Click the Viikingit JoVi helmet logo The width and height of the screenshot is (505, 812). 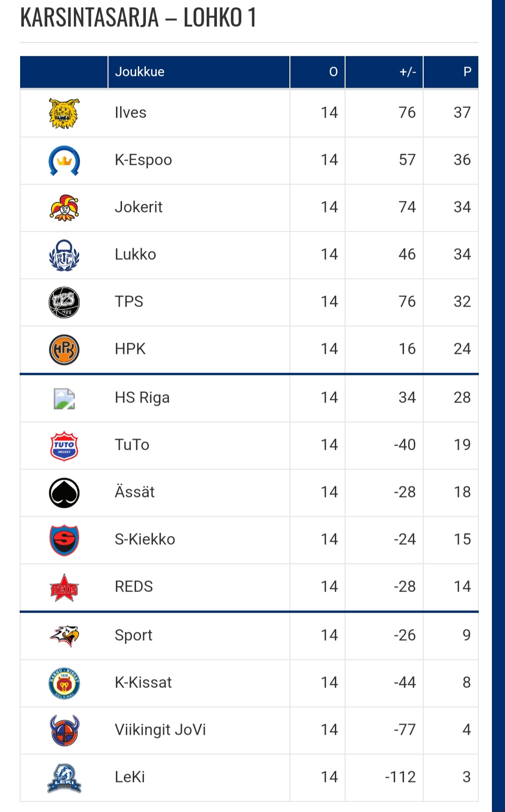(64, 730)
